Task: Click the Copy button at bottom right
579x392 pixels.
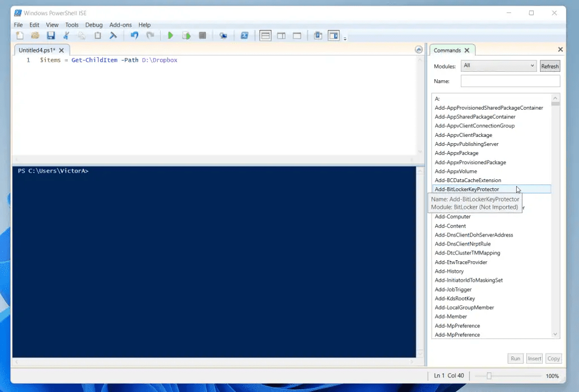Action: point(554,358)
